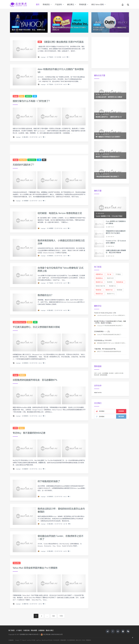Open Sina Weibo logo in 关注我们 widget
This screenshot has height=644, width=139.
coord(97,411)
